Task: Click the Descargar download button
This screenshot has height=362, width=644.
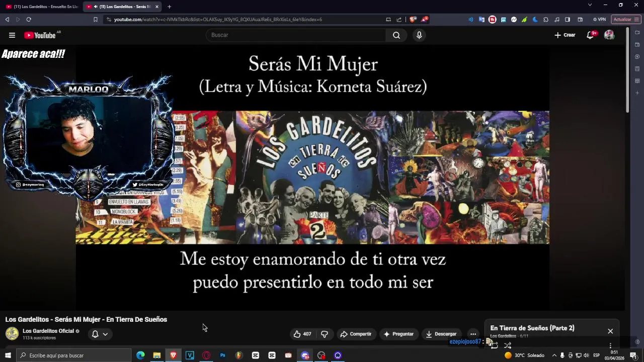Action: (441, 334)
